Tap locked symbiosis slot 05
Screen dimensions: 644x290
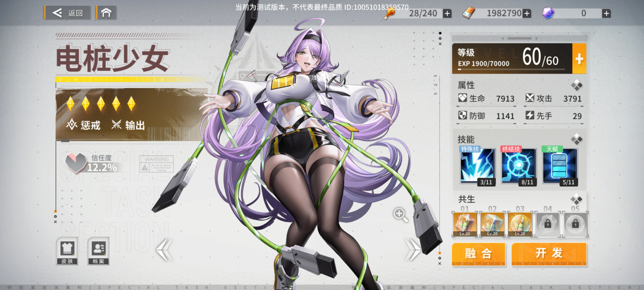point(575,224)
